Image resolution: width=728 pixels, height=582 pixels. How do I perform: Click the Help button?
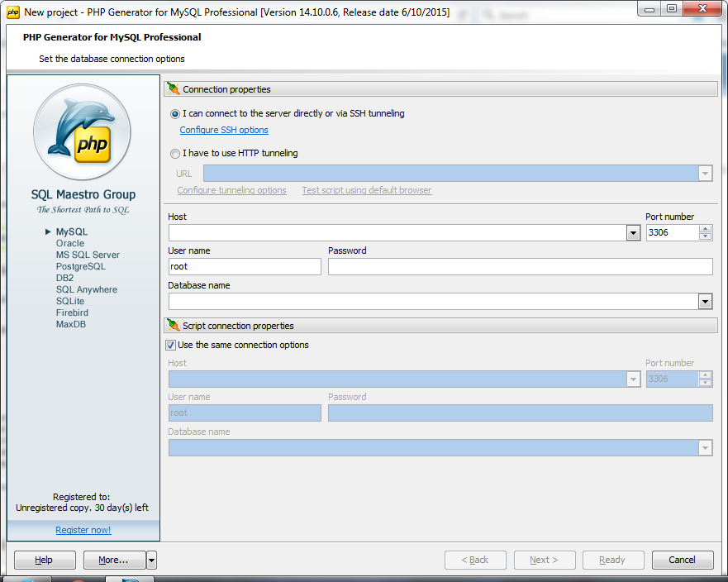coord(45,561)
